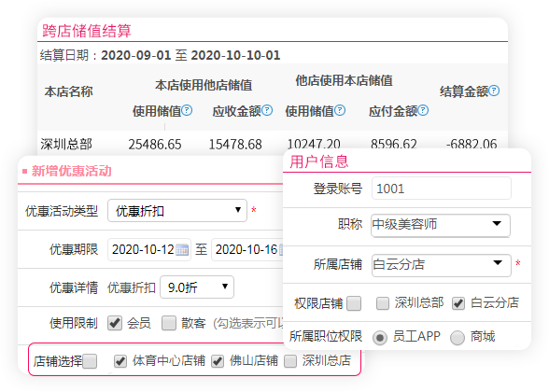The width and height of the screenshot is (549, 392).
Task: Click settlement amount -6882.06
Action: tap(472, 144)
